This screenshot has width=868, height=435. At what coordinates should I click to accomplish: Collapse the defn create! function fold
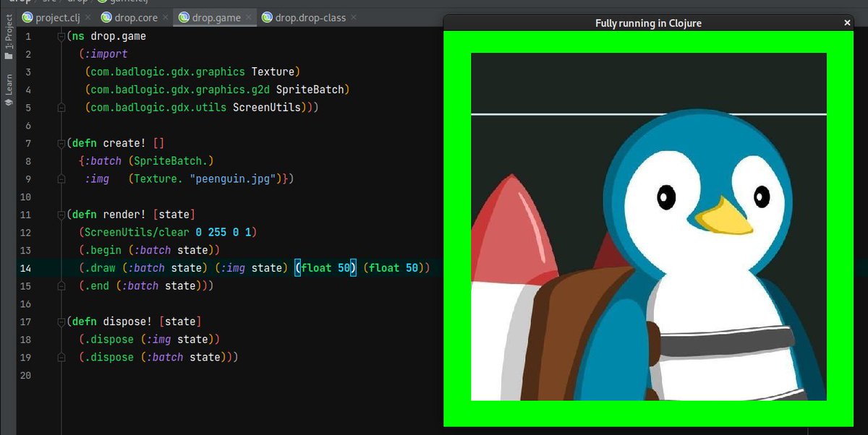pos(62,143)
